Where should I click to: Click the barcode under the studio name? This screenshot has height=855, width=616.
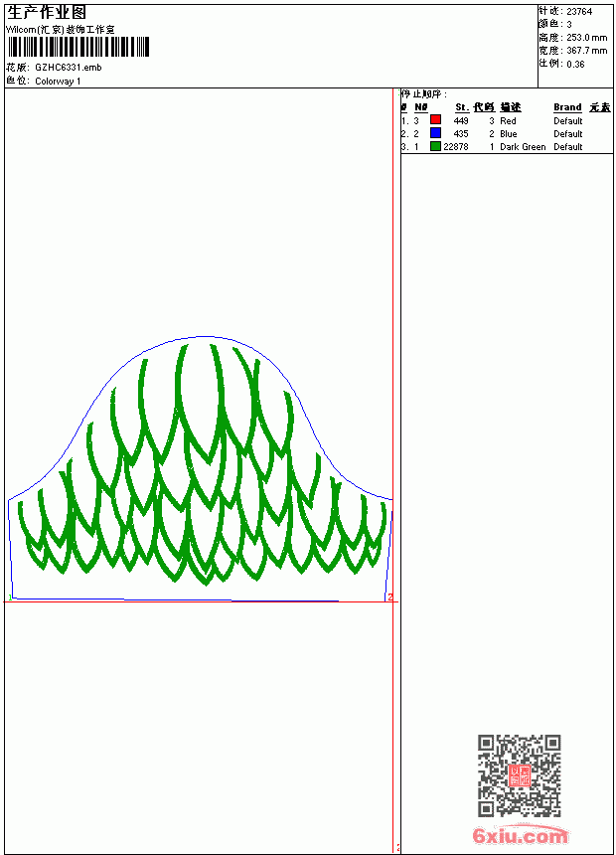pos(78,47)
